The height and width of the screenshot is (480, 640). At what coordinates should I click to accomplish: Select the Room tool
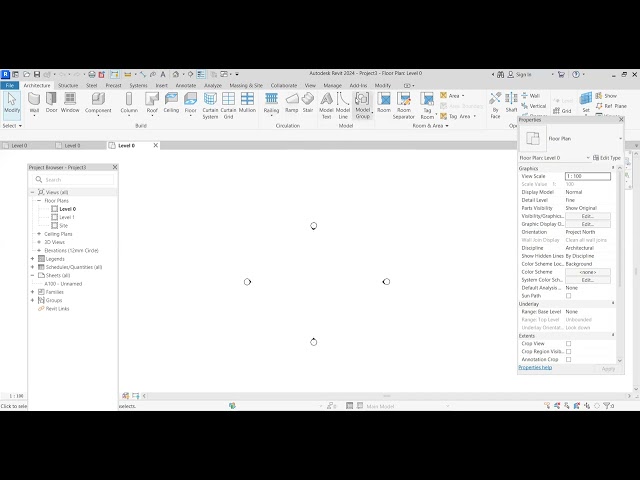coord(384,102)
